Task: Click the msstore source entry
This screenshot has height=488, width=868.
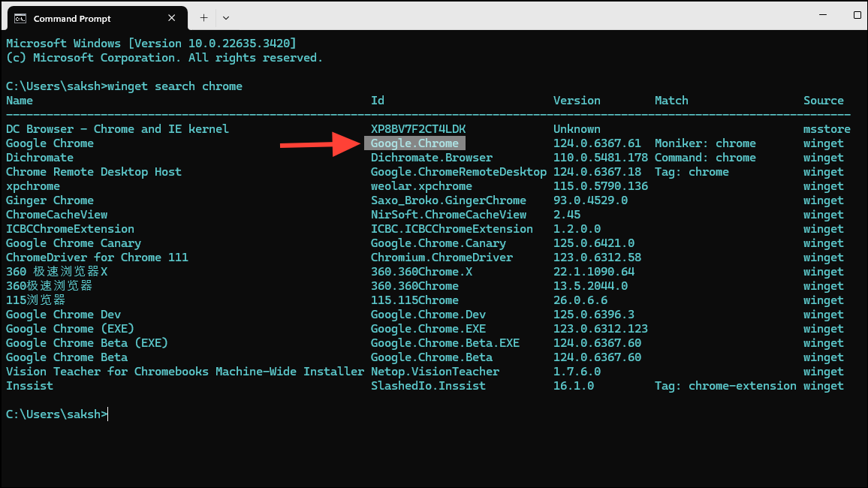Action: pos(826,129)
